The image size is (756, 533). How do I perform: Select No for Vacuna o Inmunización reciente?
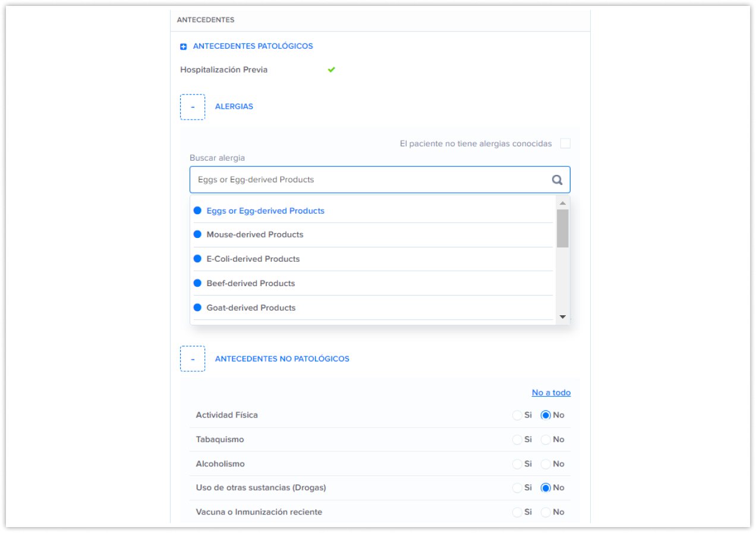pos(546,512)
